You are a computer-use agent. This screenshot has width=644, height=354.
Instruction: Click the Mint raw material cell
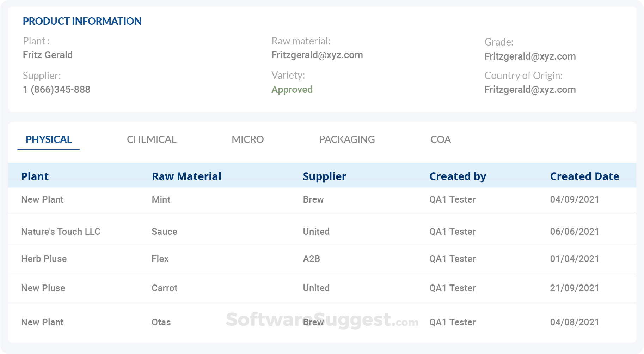[161, 199]
